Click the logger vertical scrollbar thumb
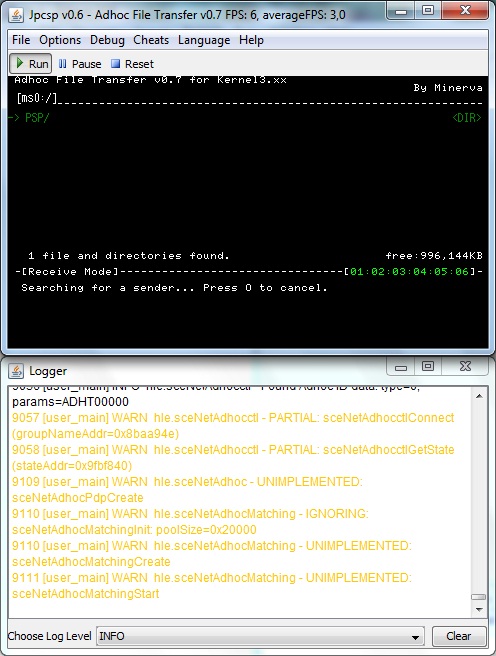This screenshot has width=496, height=656. (x=479, y=597)
